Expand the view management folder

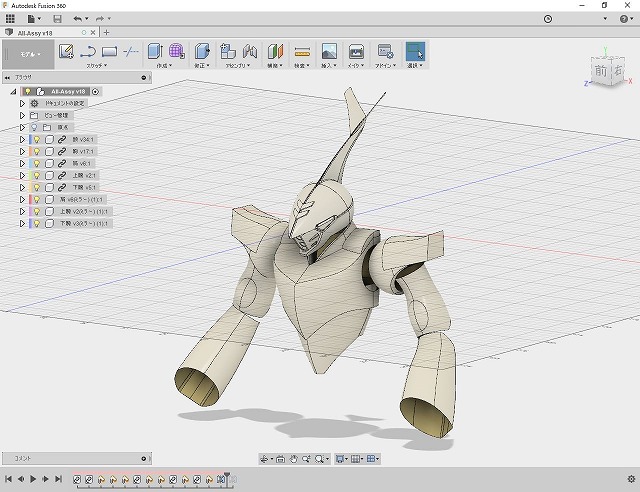click(x=22, y=116)
